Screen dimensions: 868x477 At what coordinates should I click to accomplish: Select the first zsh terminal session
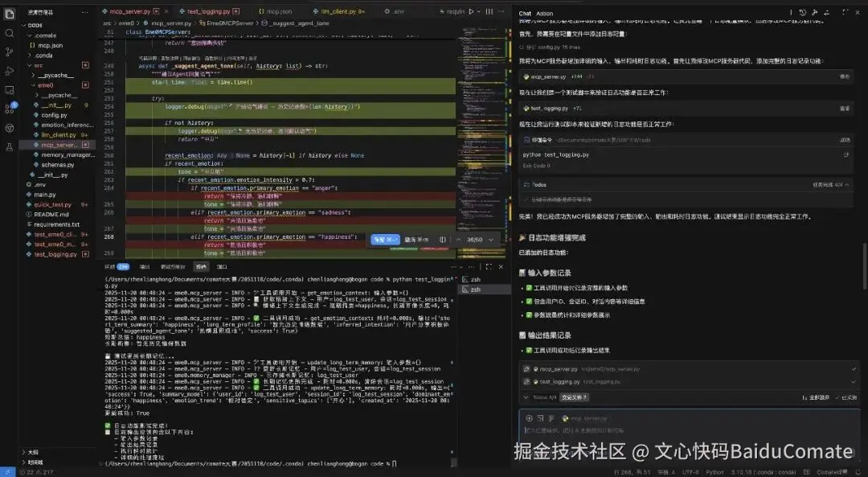(485, 279)
